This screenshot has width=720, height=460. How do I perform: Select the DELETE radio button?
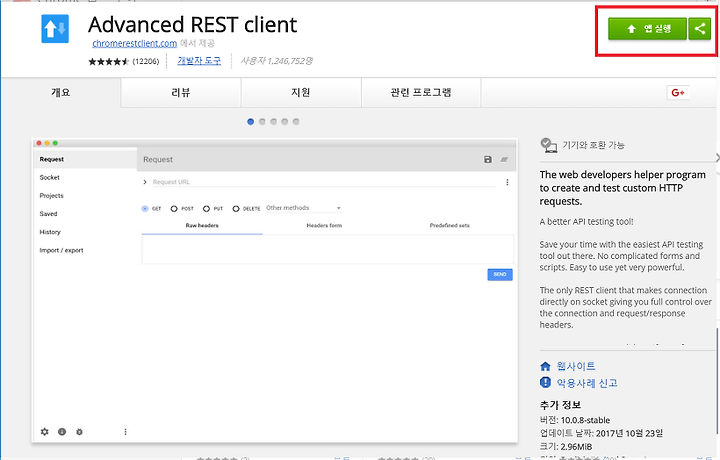pyautogui.click(x=236, y=208)
